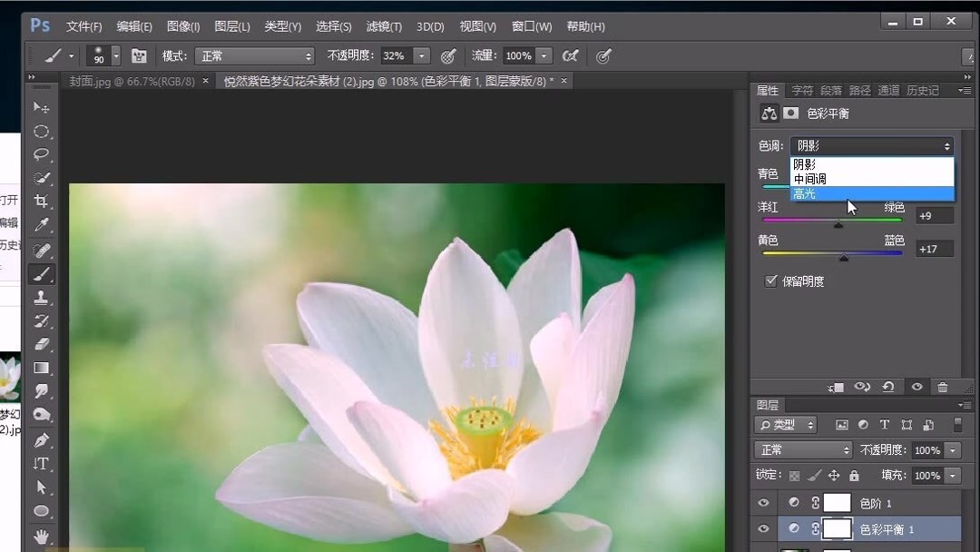
Task: Select the Lasso tool
Action: point(42,154)
